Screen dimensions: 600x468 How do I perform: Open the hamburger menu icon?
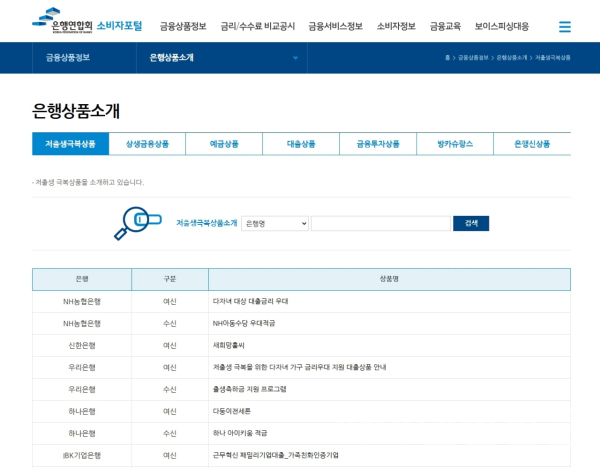pos(565,27)
